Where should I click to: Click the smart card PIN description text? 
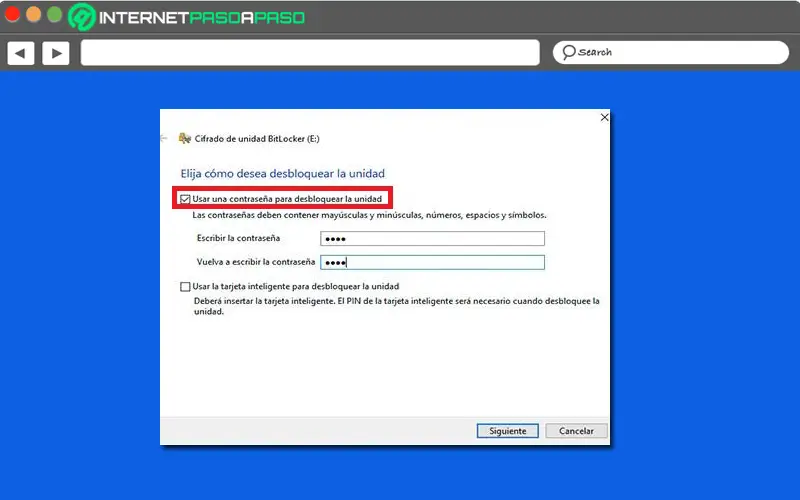[396, 306]
